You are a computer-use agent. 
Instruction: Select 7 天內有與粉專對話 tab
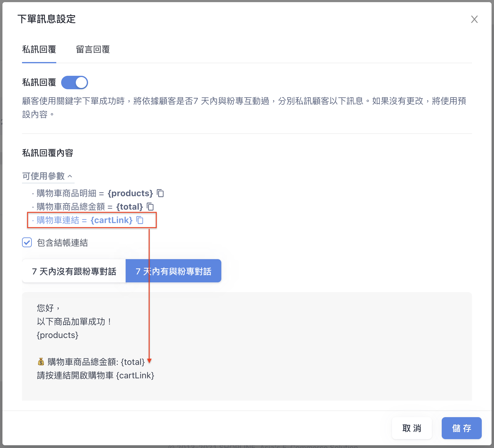[x=173, y=271]
